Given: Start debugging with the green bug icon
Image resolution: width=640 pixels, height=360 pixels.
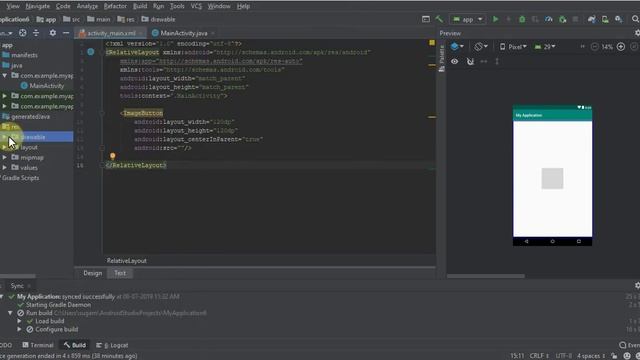Looking at the screenshot, I should click(522, 19).
